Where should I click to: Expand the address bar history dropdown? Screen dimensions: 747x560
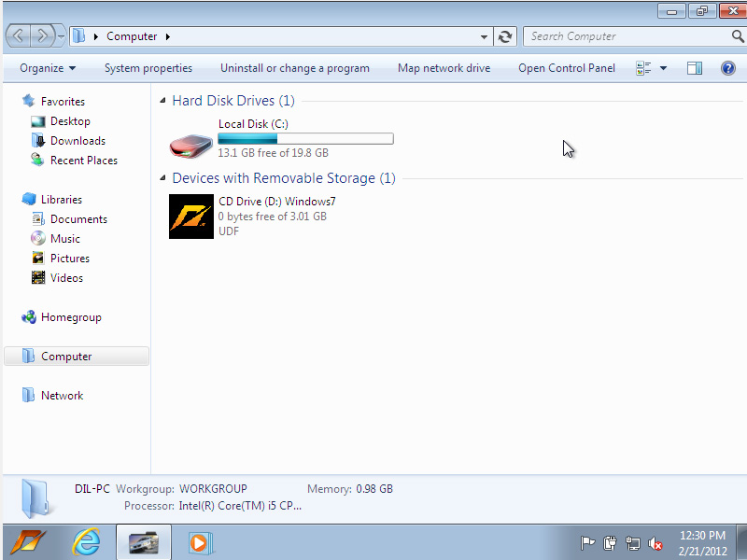[x=484, y=36]
